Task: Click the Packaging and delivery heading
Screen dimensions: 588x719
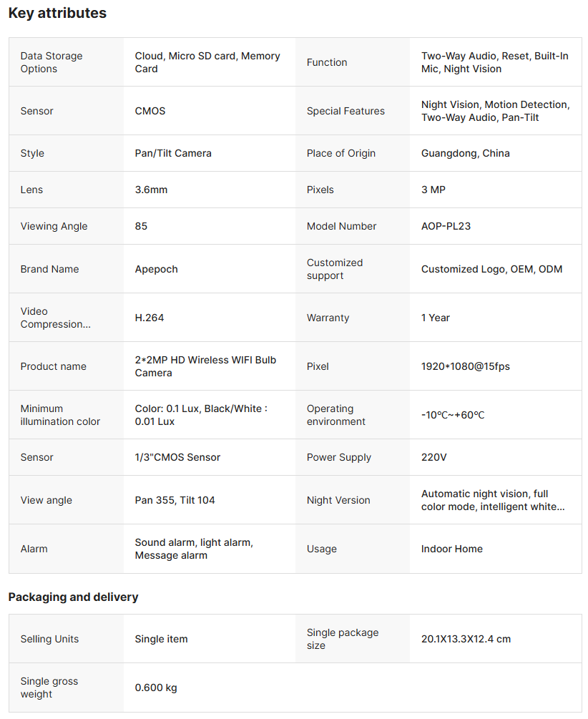Action: (73, 597)
